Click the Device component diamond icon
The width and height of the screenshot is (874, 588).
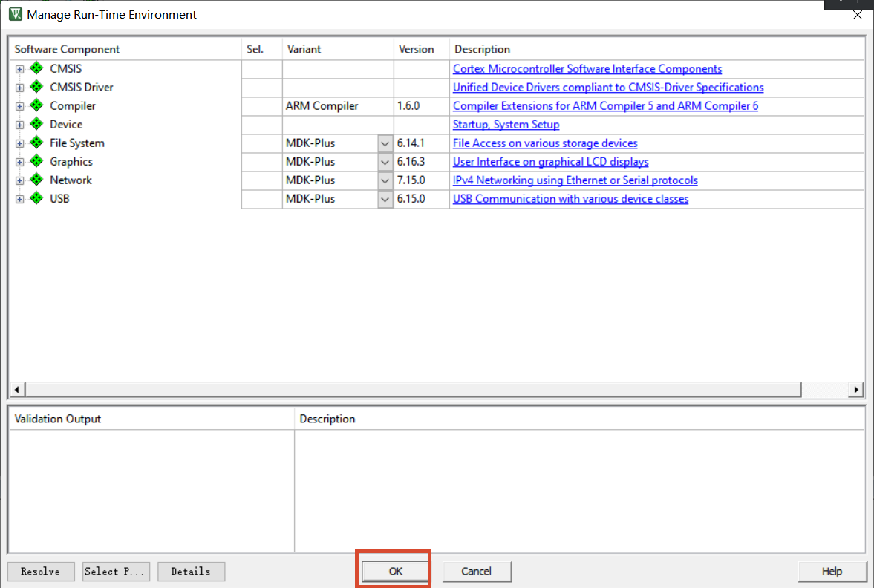(x=37, y=124)
